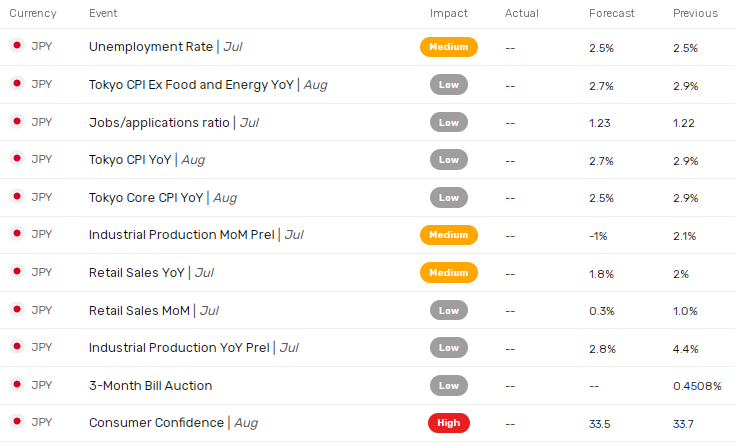Click the Low impact badge for 3-Month Bill Auction
Viewport: 735px width, 446px height.
click(449, 385)
